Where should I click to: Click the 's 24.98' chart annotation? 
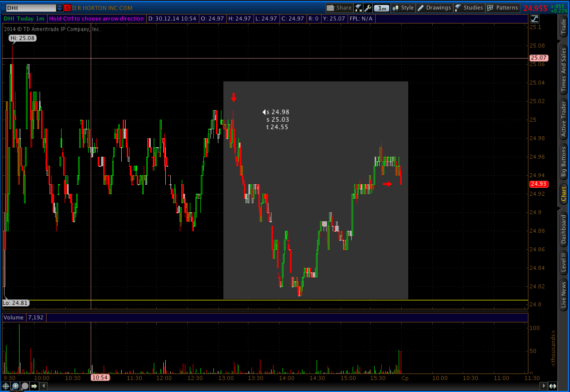[x=277, y=112]
